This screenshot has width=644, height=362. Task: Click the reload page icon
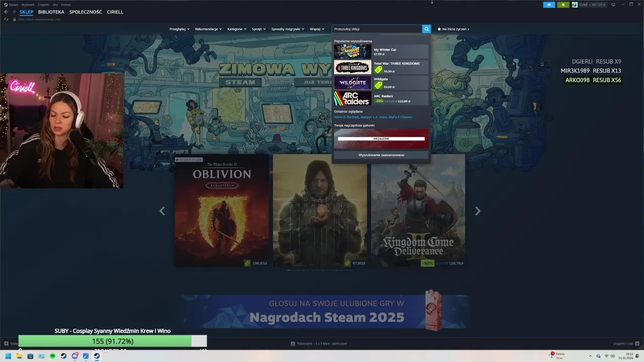tap(6, 19)
